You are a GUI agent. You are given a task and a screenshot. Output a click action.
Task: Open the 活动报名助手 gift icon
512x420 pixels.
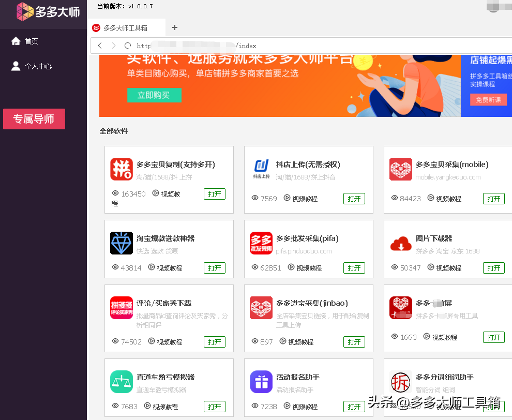click(x=261, y=382)
